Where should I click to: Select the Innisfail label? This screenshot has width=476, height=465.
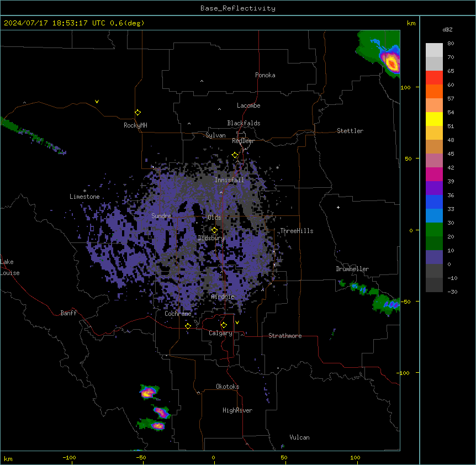coord(229,180)
